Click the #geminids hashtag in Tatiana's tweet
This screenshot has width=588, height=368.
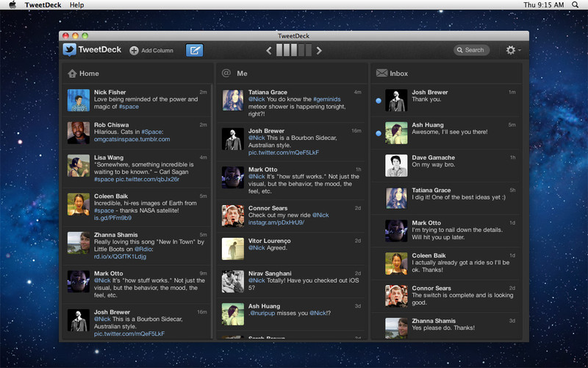pyautogui.click(x=329, y=99)
